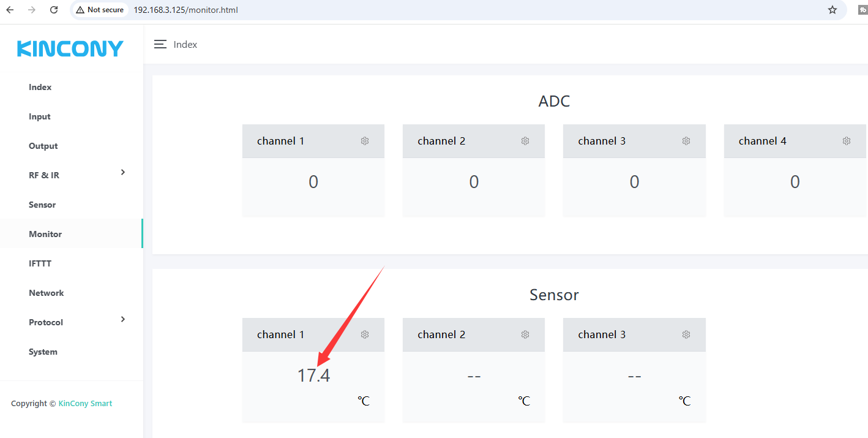Go to the Input page
Image resolution: width=868 pixels, height=438 pixels.
tap(40, 117)
